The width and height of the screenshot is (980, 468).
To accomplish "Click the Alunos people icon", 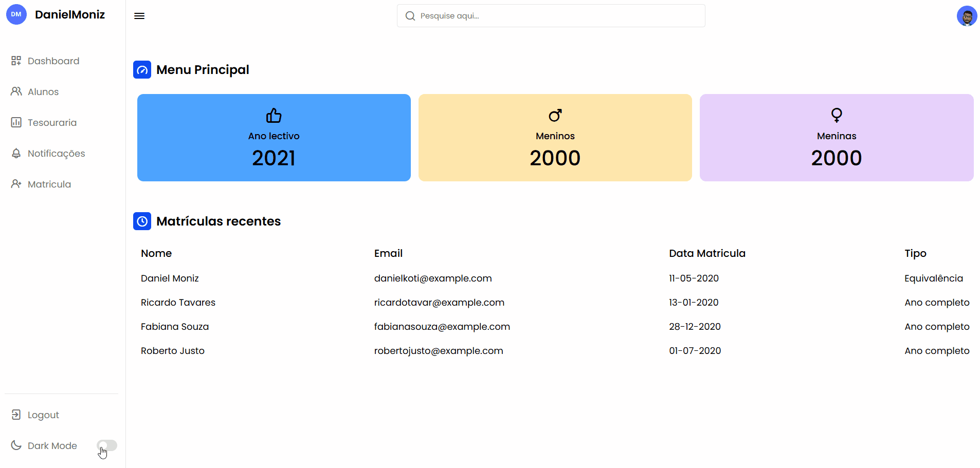I will click(x=16, y=91).
